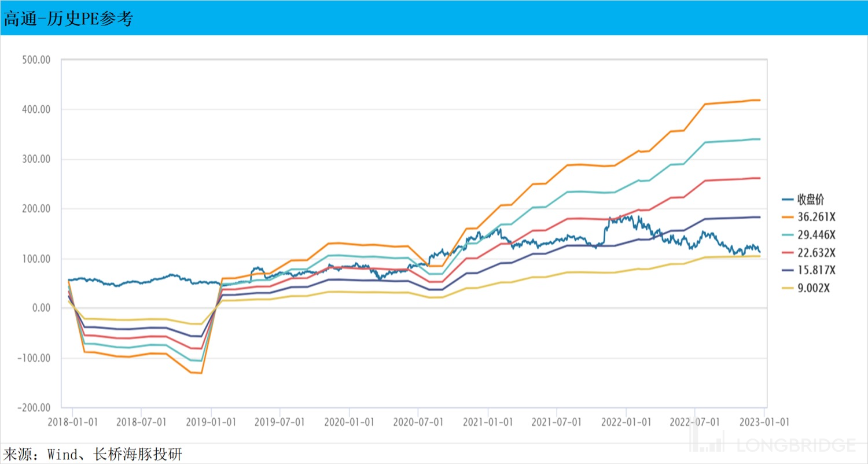Select the 2018-01-01 x-axis date label
The image size is (868, 464).
[72, 422]
